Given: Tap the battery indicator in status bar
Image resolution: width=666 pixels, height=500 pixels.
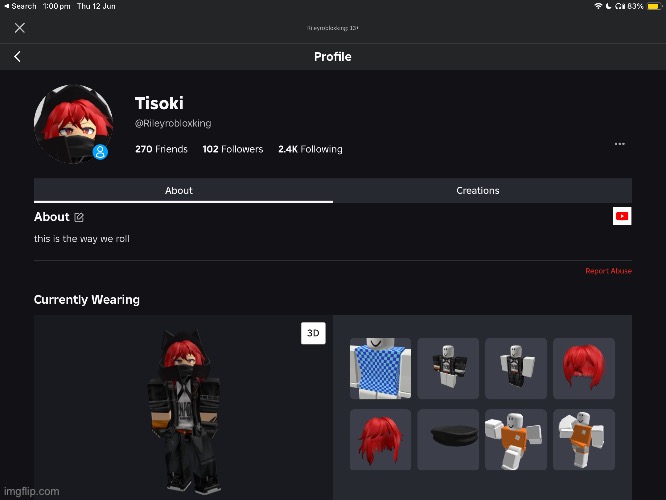Looking at the screenshot, I should [x=653, y=6].
